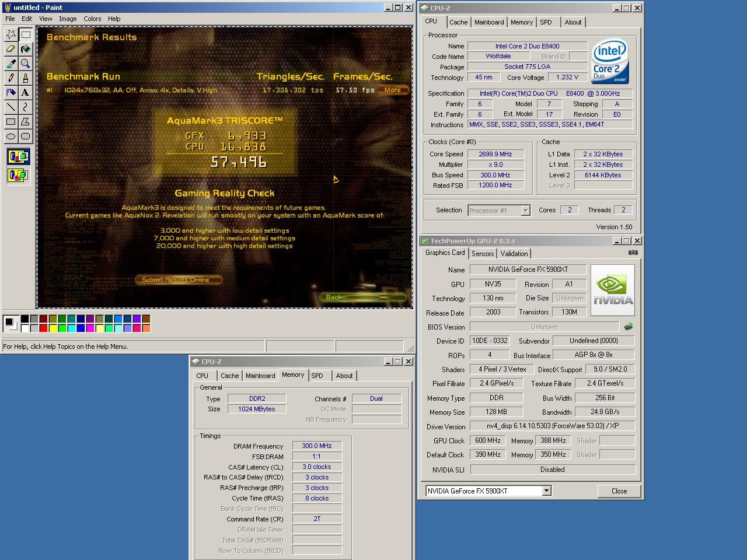Switch to CPU tab in lower CPU-Z window
This screenshot has height=560, width=747.
[203, 376]
